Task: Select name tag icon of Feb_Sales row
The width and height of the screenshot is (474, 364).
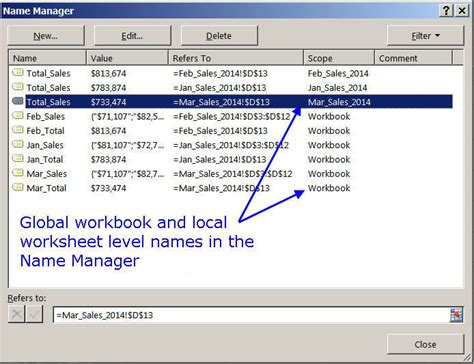Action: tap(18, 116)
